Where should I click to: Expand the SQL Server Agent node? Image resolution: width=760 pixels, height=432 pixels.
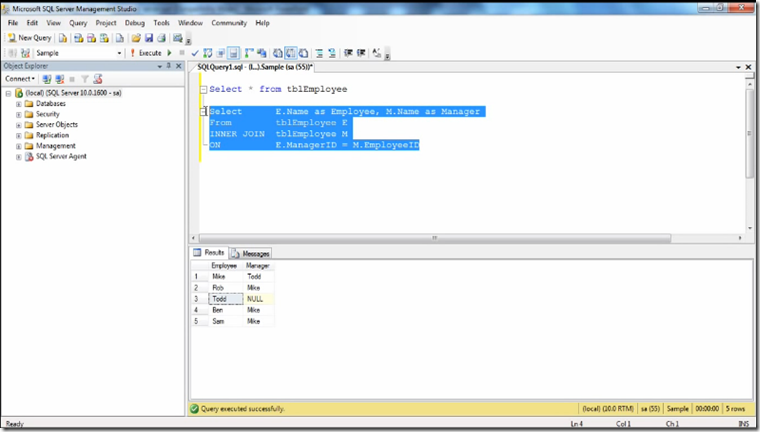18,157
